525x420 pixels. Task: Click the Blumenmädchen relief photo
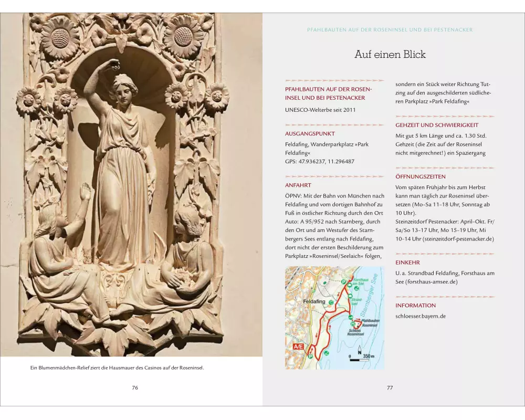pos(131,184)
